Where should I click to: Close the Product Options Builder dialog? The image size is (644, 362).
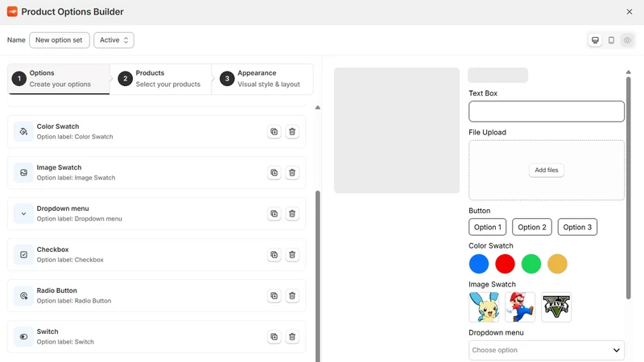pos(630,12)
